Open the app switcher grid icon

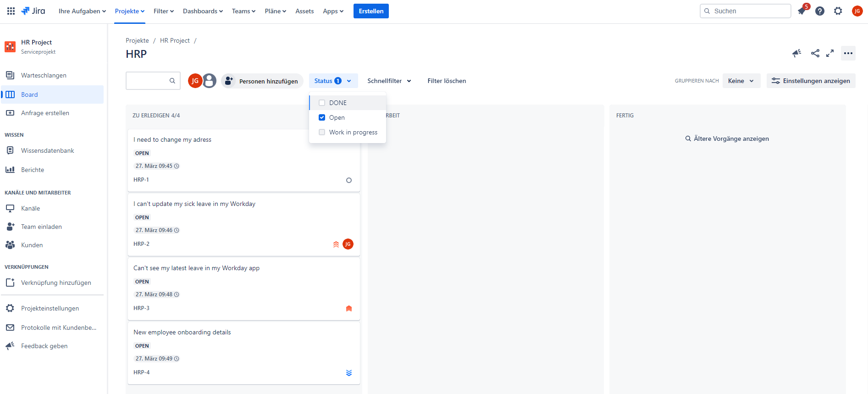tap(11, 11)
